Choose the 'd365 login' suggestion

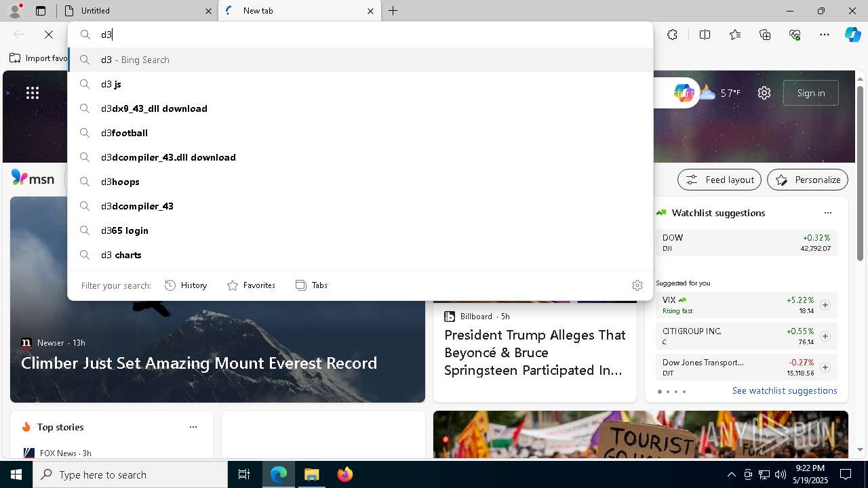click(x=360, y=230)
